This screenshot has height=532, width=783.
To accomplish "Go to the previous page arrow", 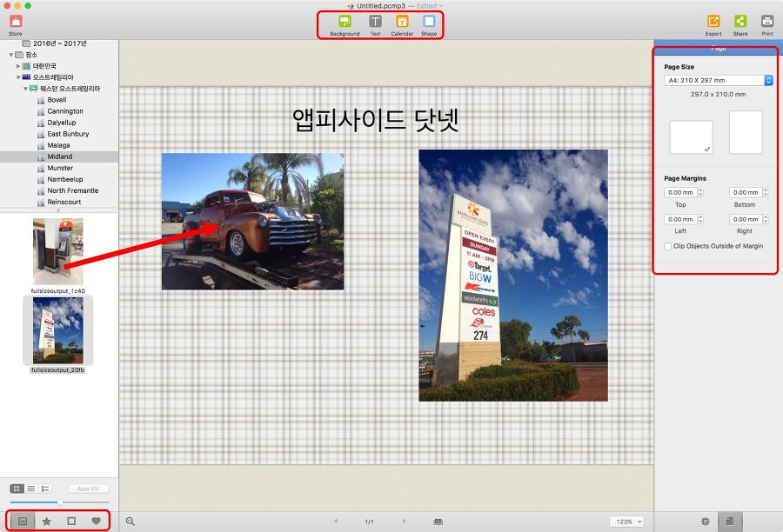I will 336,521.
